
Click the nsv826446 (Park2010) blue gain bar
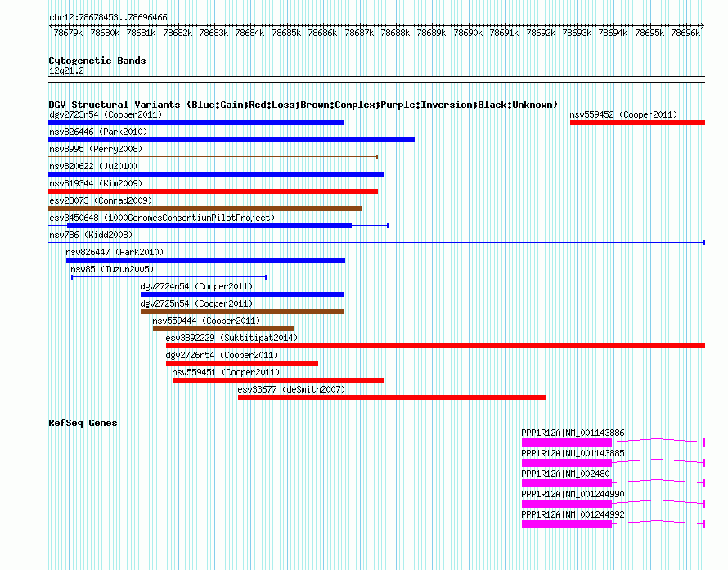click(x=231, y=140)
